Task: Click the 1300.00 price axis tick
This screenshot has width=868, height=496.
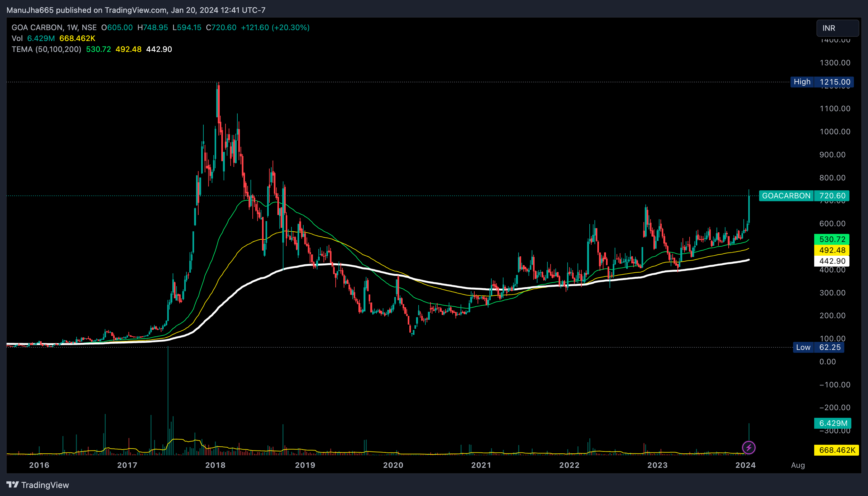Action: [835, 63]
